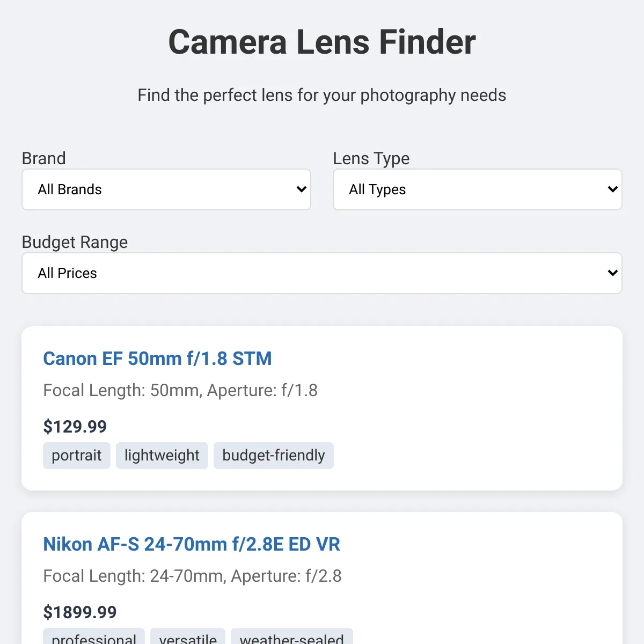Open the Brand dropdown
The image size is (644, 644).
166,189
